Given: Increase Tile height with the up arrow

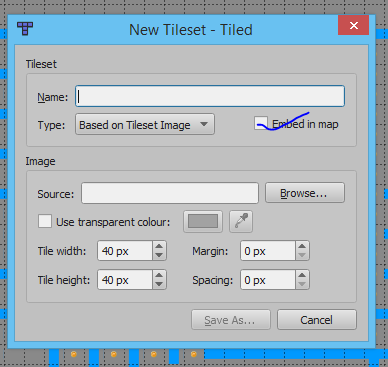Looking at the screenshot, I should tap(159, 275).
